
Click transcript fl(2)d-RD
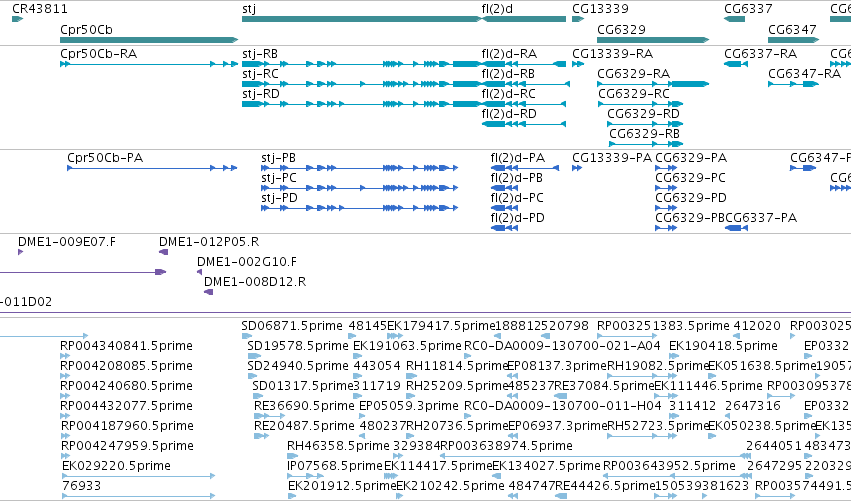524,124
